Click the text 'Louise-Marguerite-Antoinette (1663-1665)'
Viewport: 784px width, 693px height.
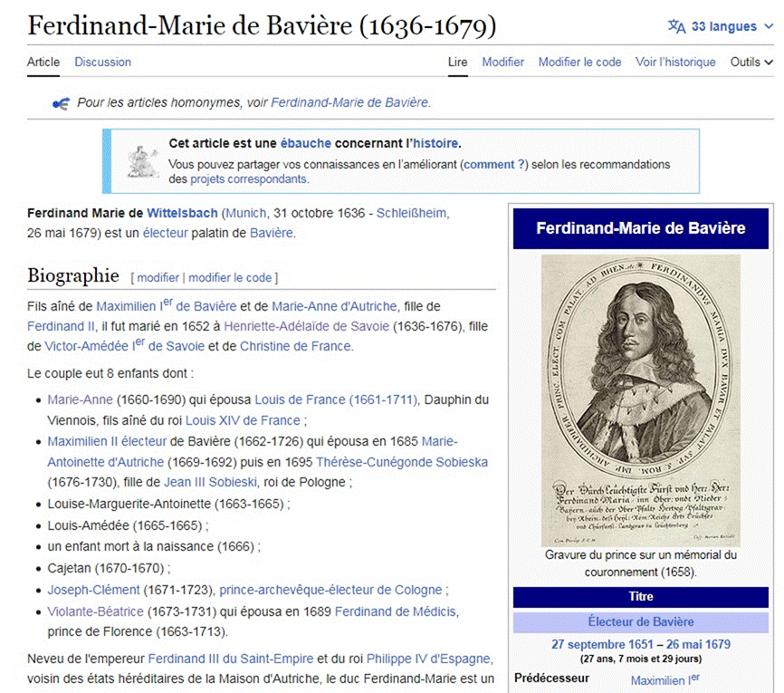coord(166,504)
